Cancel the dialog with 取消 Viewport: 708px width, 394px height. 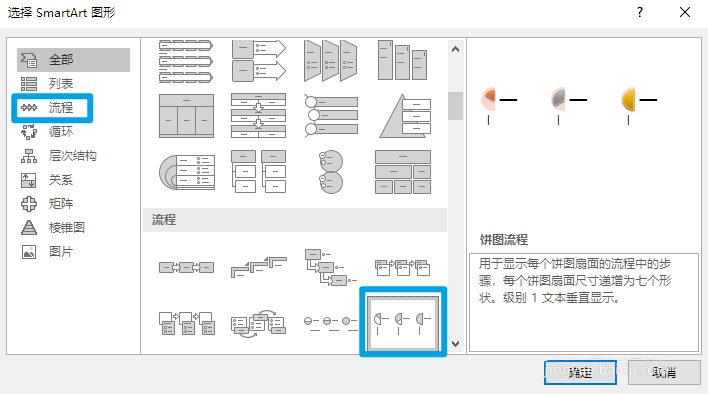click(x=664, y=372)
